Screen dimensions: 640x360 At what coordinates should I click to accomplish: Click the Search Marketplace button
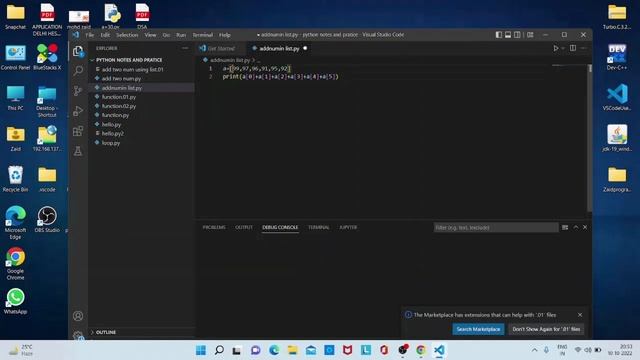pyautogui.click(x=478, y=329)
